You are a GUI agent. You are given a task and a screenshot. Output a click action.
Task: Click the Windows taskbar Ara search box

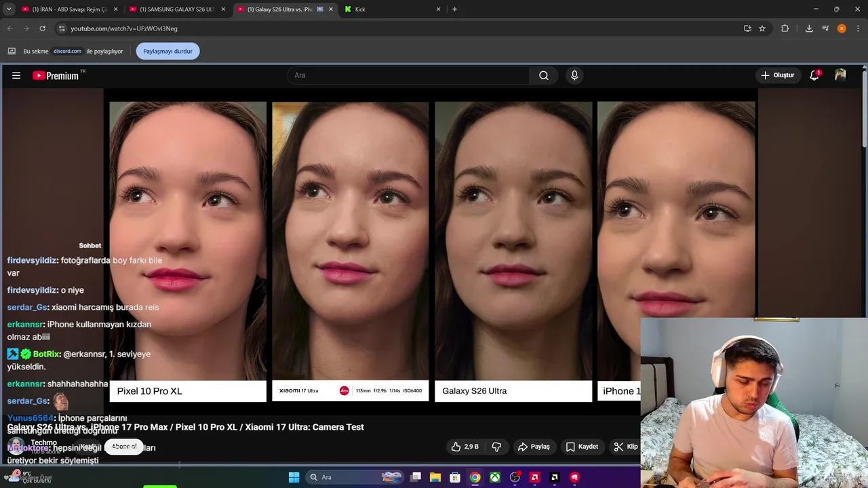click(x=355, y=477)
